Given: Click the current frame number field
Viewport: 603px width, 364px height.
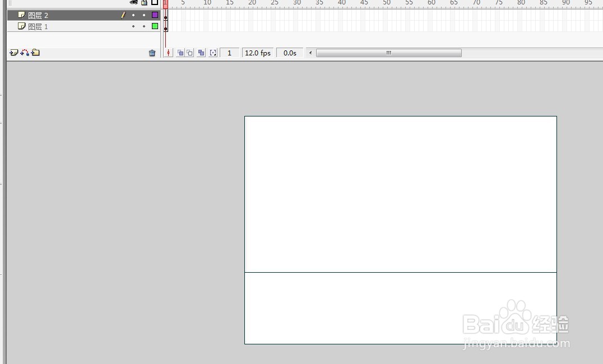Looking at the screenshot, I should 230,53.
